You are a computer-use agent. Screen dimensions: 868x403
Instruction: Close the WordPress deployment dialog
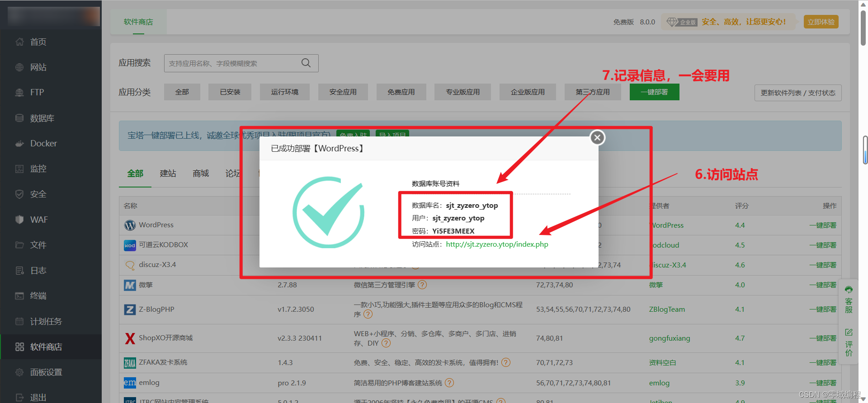597,137
